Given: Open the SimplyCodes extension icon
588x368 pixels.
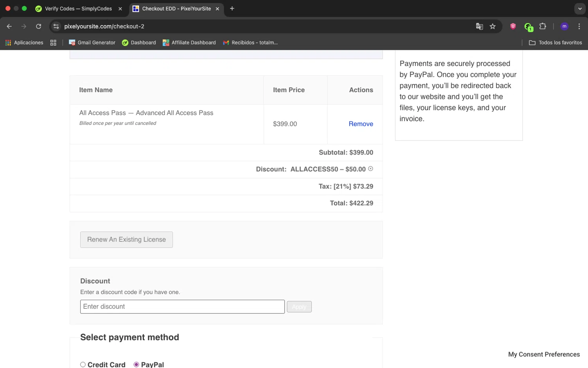Looking at the screenshot, I should click(x=528, y=27).
